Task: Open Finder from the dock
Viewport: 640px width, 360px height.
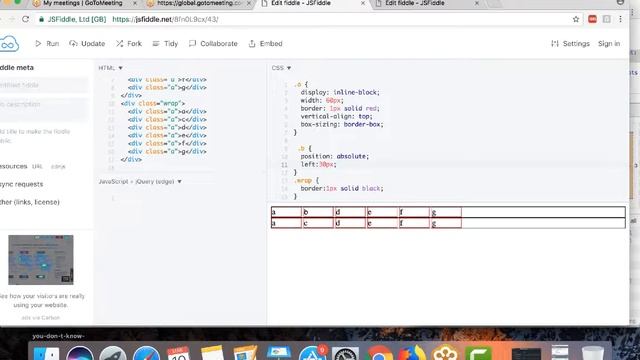Action: point(46,353)
